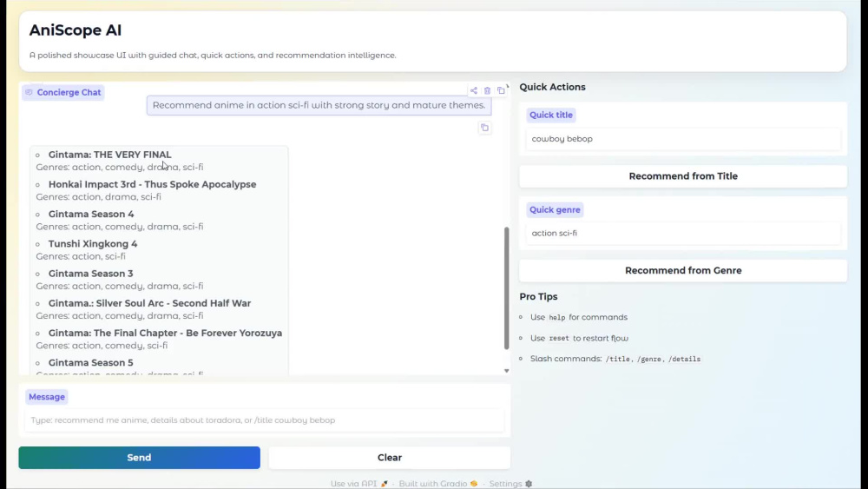Select Gintama.: Silver Soul Arc - Second Half War
The width and height of the screenshot is (868, 489).
tap(149, 303)
